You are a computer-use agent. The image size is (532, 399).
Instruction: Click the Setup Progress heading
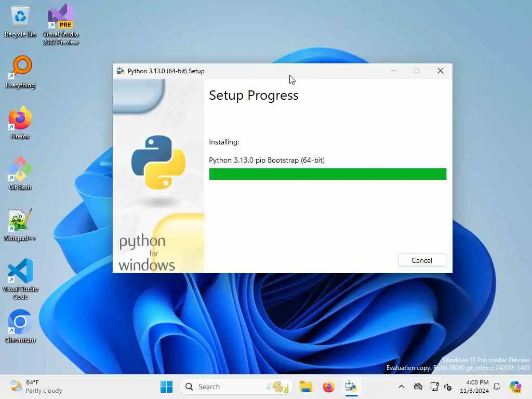[x=254, y=96]
